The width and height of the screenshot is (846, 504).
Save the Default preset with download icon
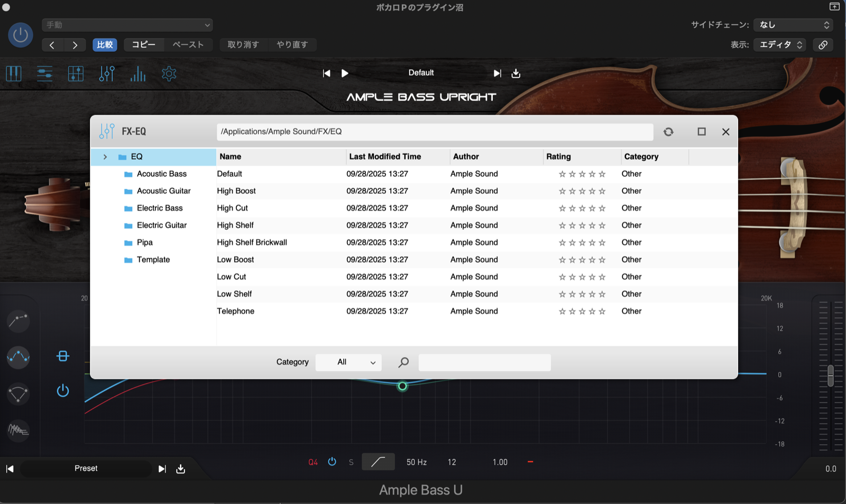(516, 73)
